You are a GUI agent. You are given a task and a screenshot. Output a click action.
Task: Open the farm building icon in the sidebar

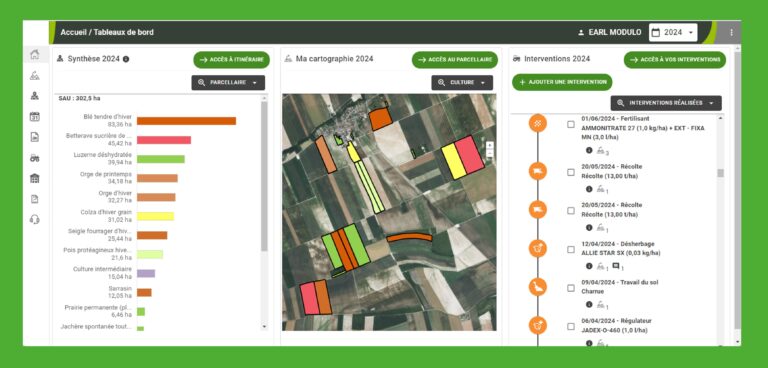(x=34, y=178)
